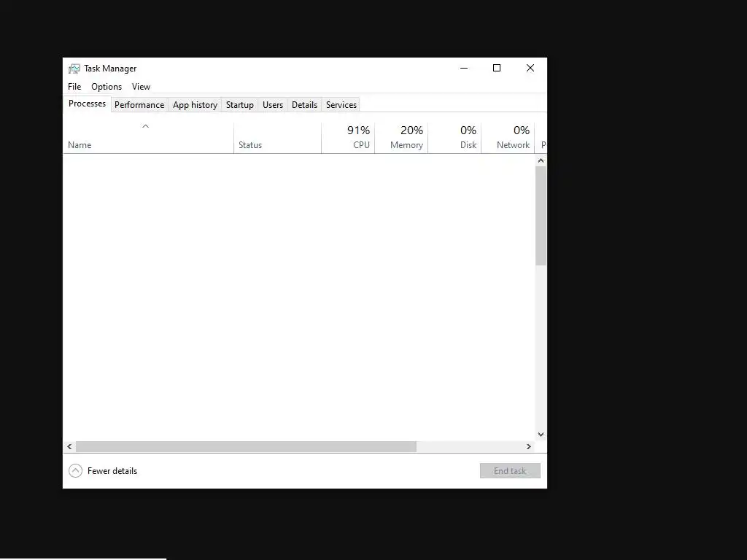Open the File menu
The height and width of the screenshot is (560, 747).
tap(74, 87)
